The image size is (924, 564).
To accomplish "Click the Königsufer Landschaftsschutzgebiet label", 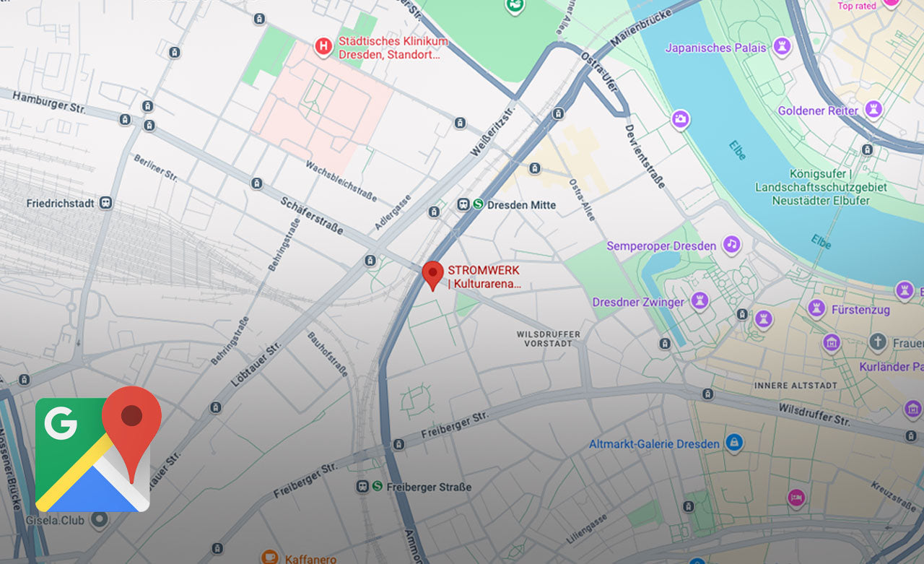I will (821, 187).
